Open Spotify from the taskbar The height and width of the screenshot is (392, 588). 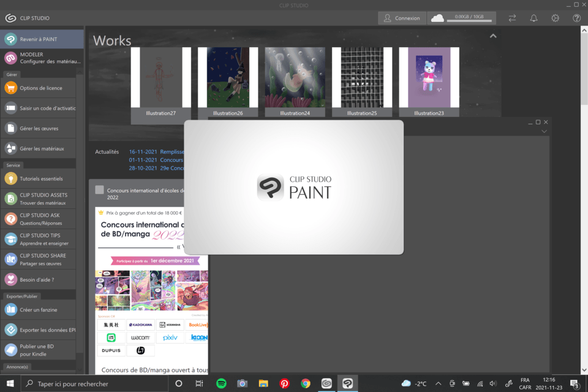[x=221, y=383]
